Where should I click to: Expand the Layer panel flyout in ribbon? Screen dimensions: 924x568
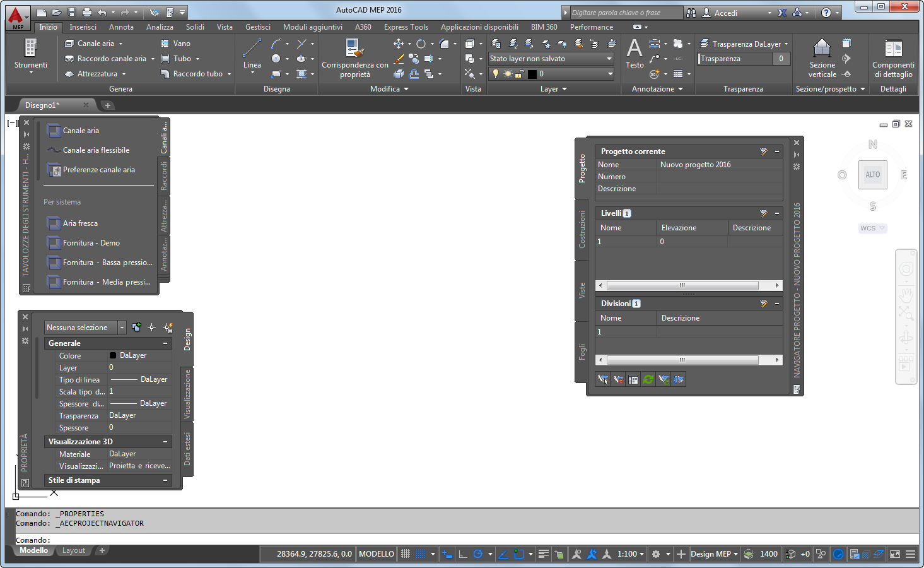[554, 89]
